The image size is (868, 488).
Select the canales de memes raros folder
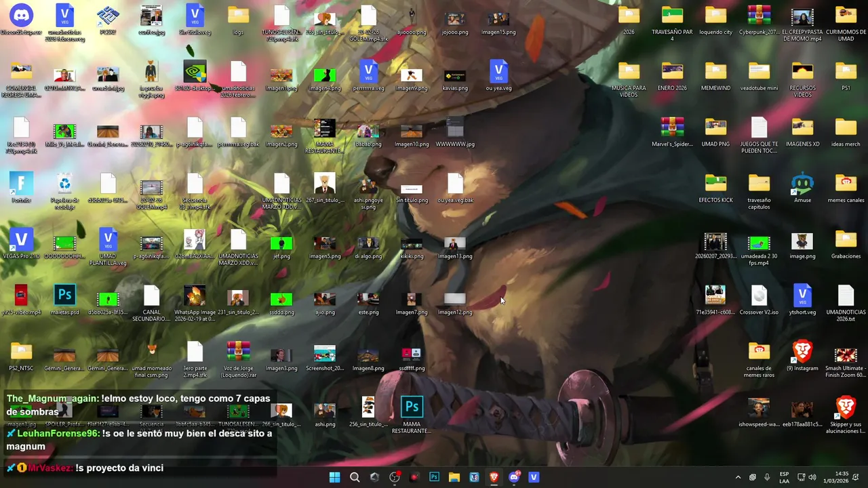759,352
